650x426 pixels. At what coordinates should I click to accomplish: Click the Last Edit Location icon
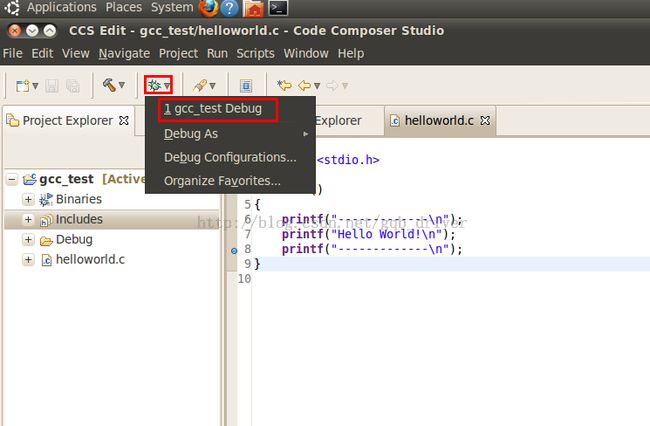[284, 85]
